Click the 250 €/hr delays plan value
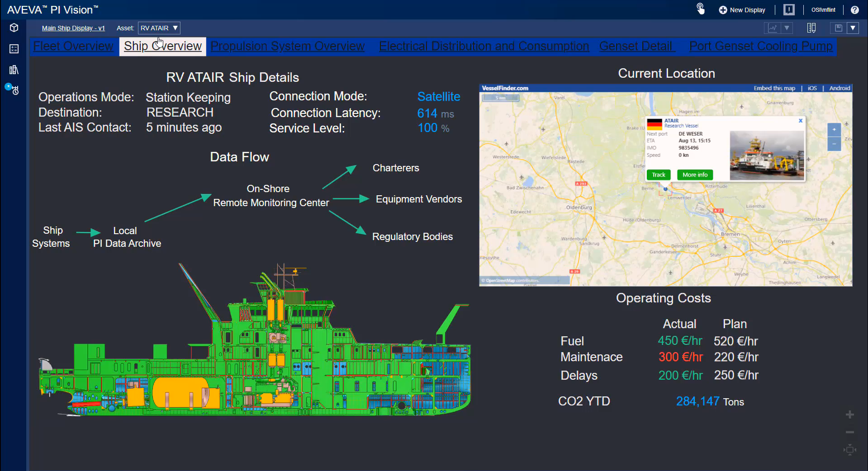The width and height of the screenshot is (868, 471). [x=736, y=375]
